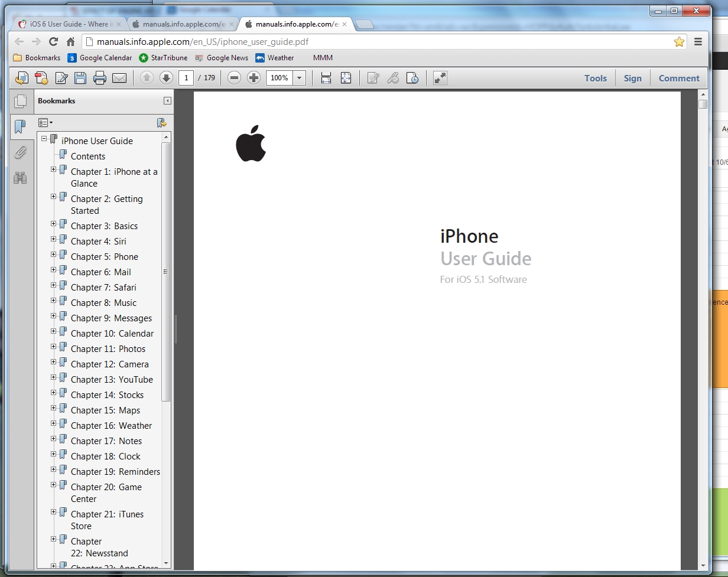Open the MMM bookmark

click(323, 58)
